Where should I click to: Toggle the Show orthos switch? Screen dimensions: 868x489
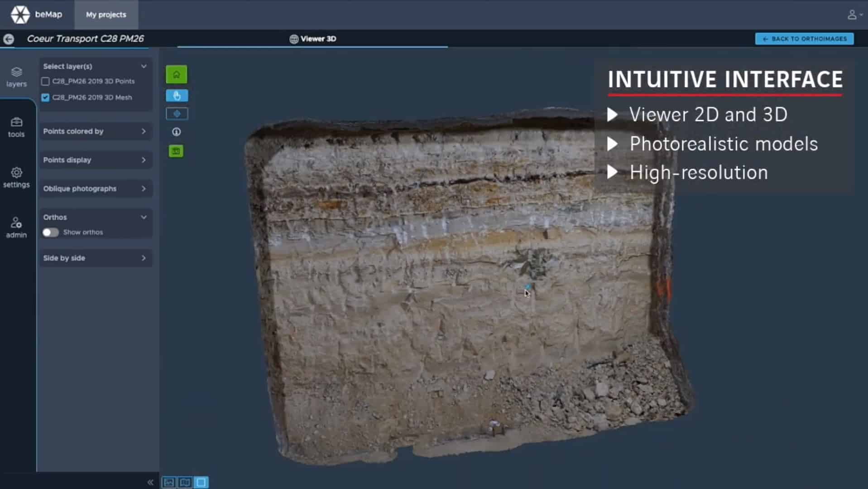pos(50,232)
